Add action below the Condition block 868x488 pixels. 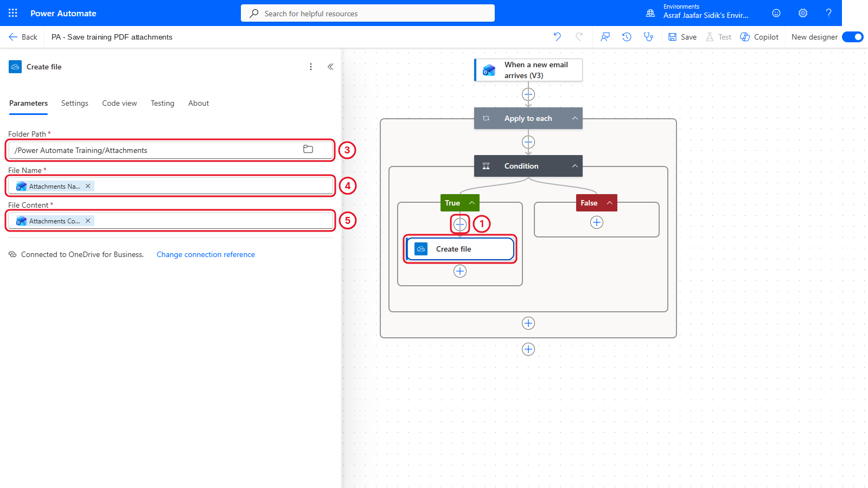pyautogui.click(x=528, y=323)
